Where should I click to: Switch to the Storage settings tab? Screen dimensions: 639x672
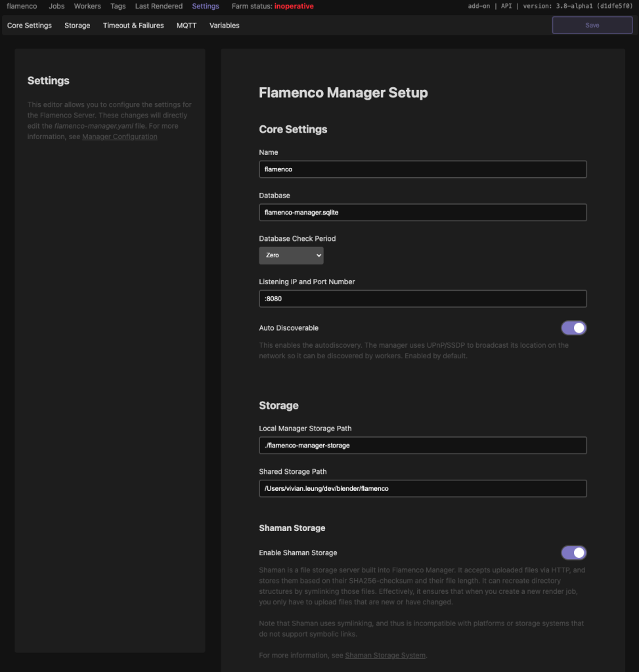(x=77, y=26)
